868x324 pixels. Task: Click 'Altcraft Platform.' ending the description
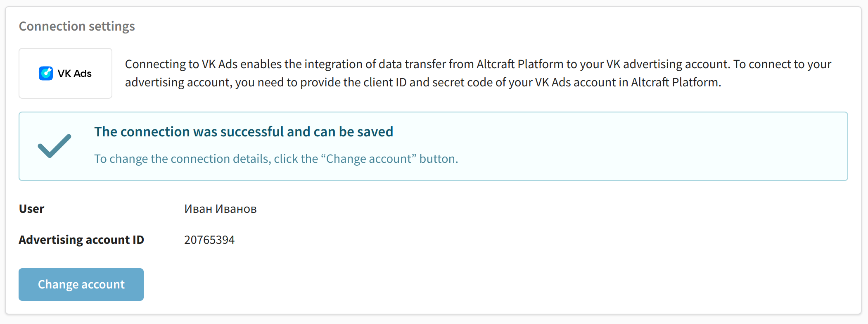point(676,82)
